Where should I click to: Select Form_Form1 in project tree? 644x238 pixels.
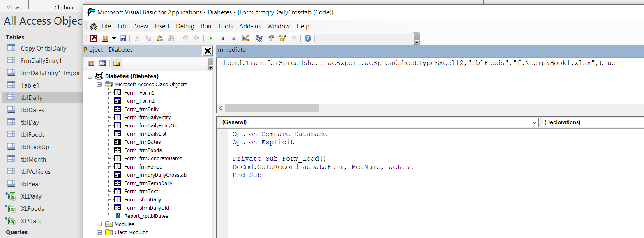coord(139,92)
